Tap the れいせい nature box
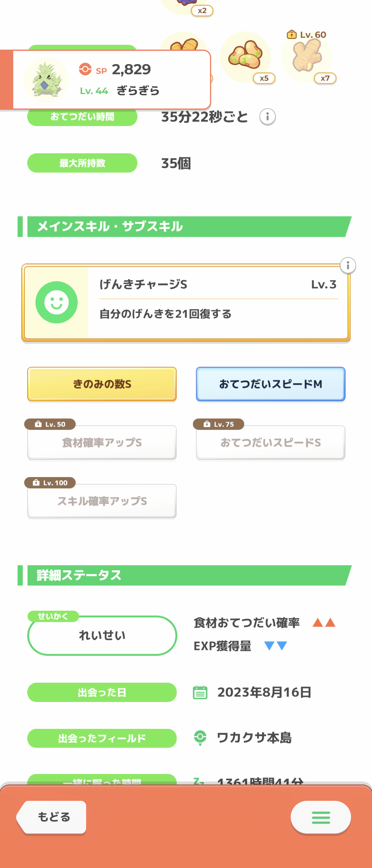The width and height of the screenshot is (372, 868). pyautogui.click(x=102, y=635)
